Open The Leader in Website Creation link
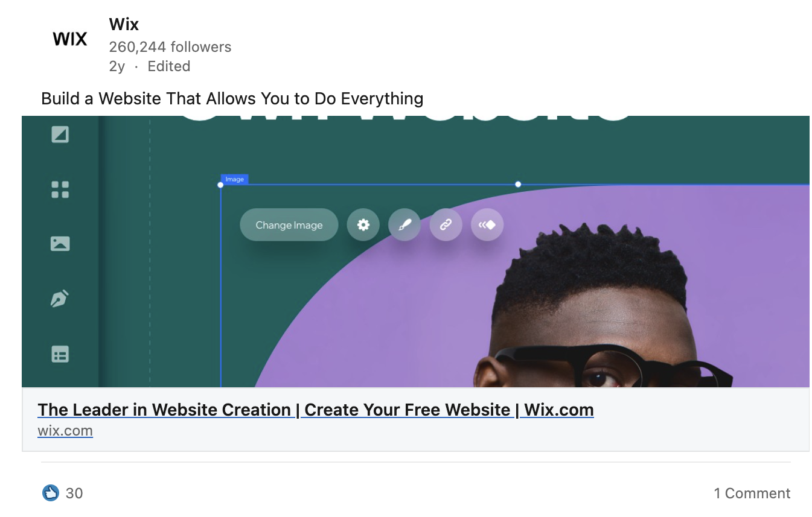 click(x=316, y=410)
